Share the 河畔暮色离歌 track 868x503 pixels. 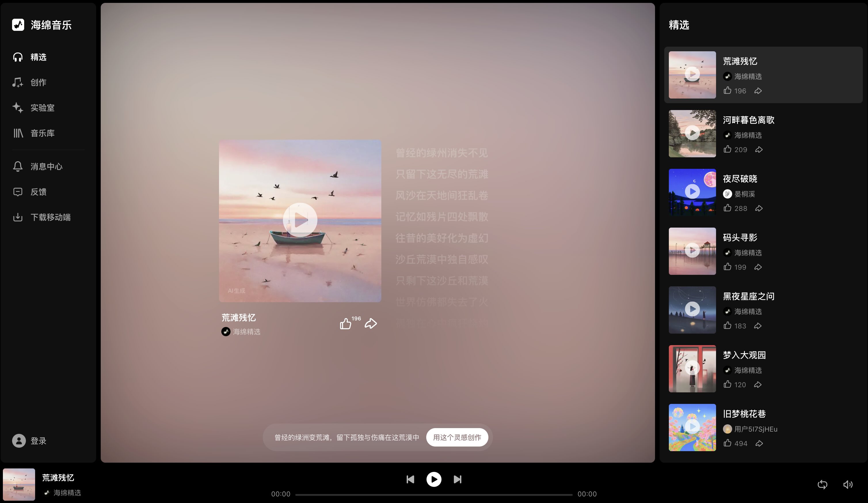click(x=759, y=150)
